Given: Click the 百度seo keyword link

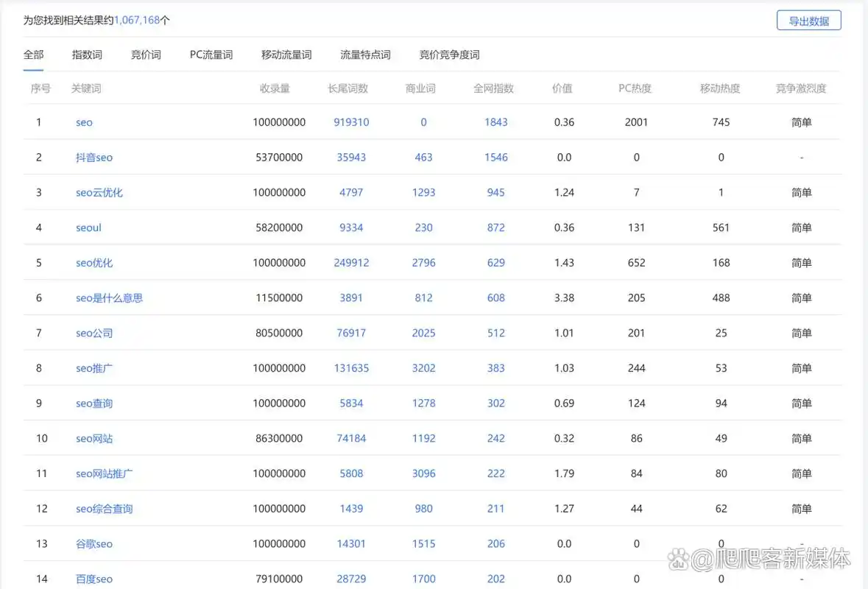Looking at the screenshot, I should (93, 579).
